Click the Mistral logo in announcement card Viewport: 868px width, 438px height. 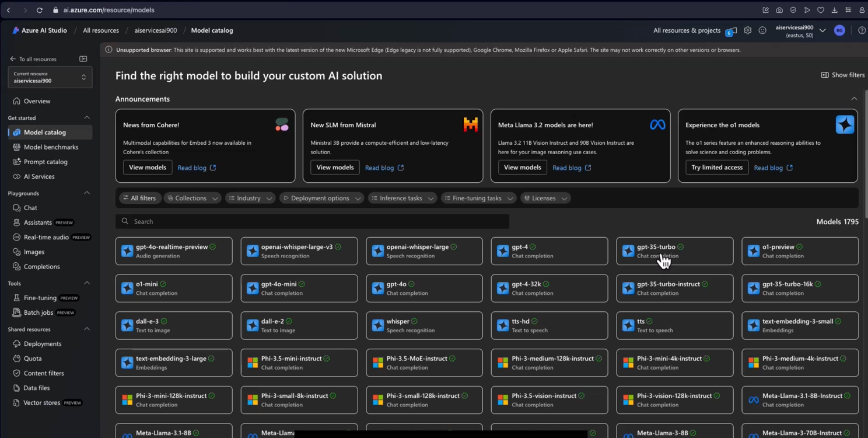coord(470,124)
